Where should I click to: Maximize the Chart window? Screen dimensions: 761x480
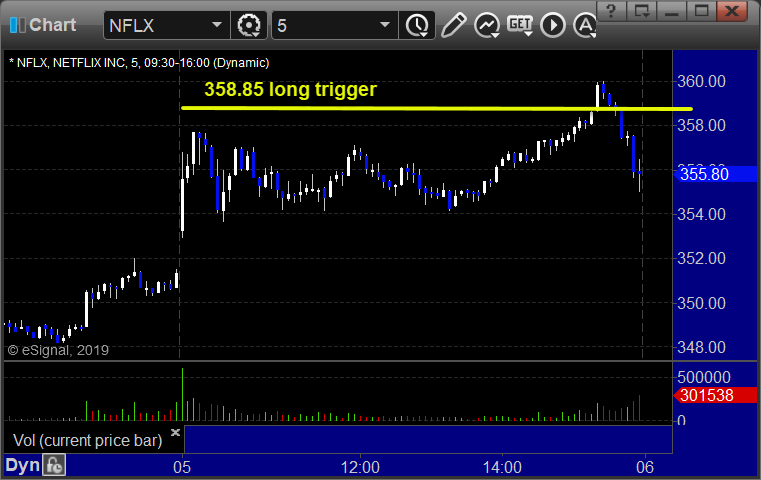(x=701, y=11)
